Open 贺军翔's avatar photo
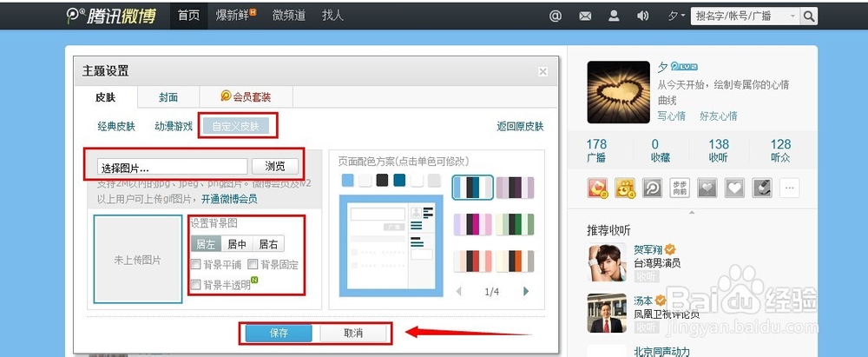 [607, 262]
